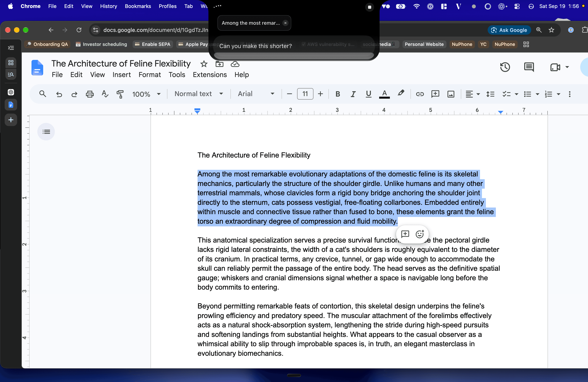Show more toolbar options
Screen dimensions: 588x382
570,94
